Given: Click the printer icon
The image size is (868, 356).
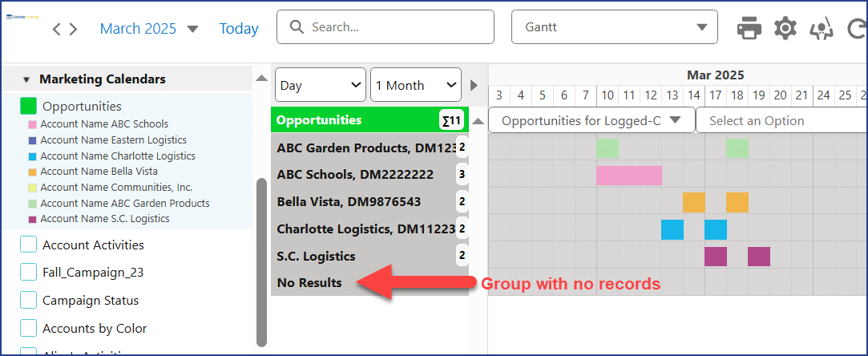Looking at the screenshot, I should (x=749, y=29).
